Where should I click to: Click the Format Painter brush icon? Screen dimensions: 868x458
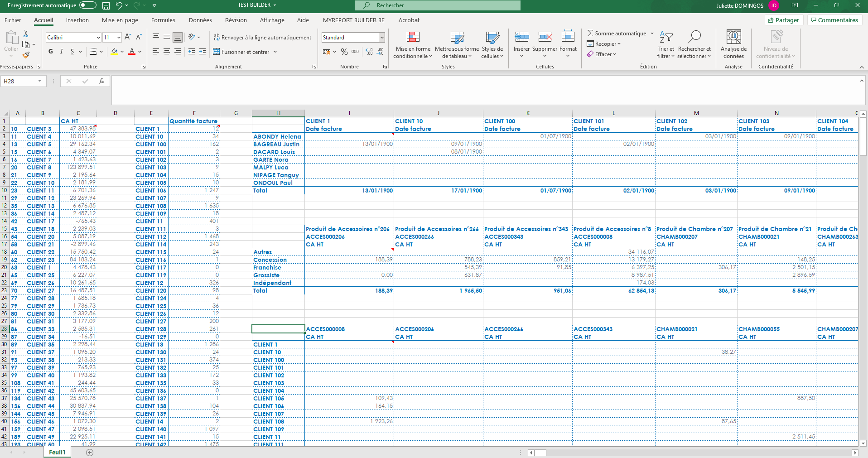[x=26, y=55]
